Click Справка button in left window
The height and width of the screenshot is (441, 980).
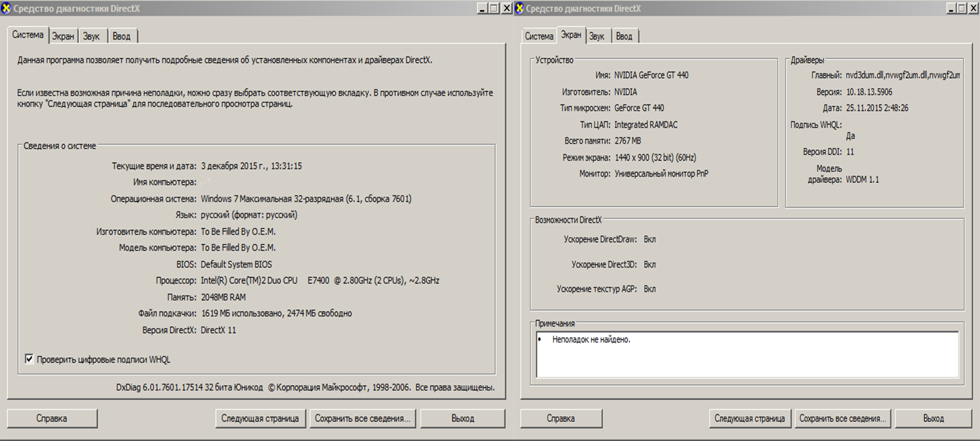[x=52, y=418]
